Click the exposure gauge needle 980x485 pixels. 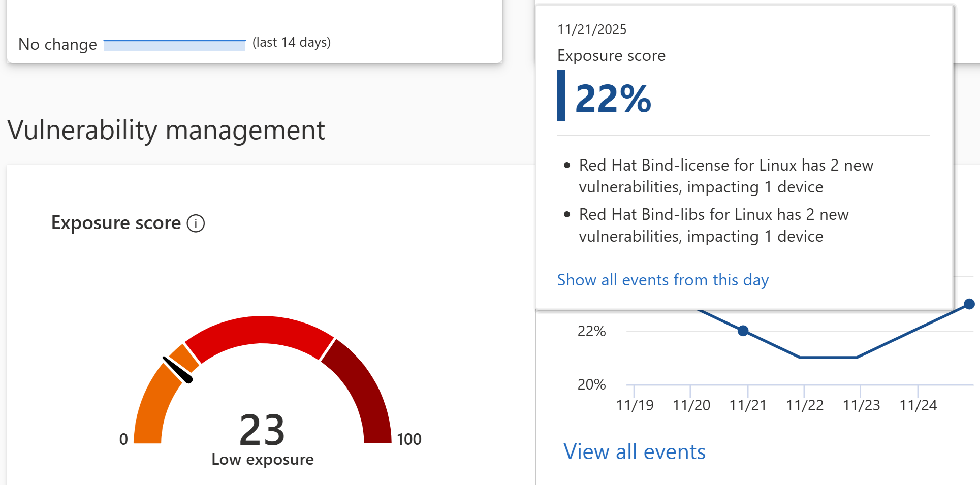pyautogui.click(x=177, y=370)
